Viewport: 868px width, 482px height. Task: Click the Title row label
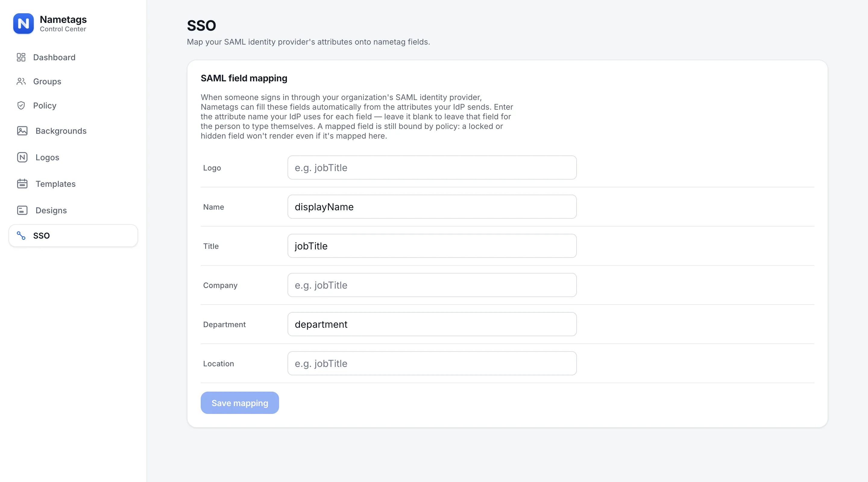click(x=211, y=246)
